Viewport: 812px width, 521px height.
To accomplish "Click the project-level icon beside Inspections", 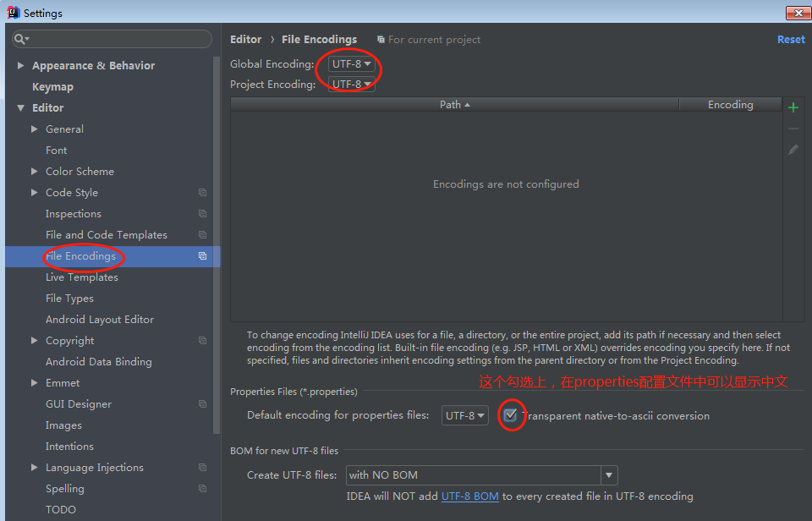I will (202, 214).
